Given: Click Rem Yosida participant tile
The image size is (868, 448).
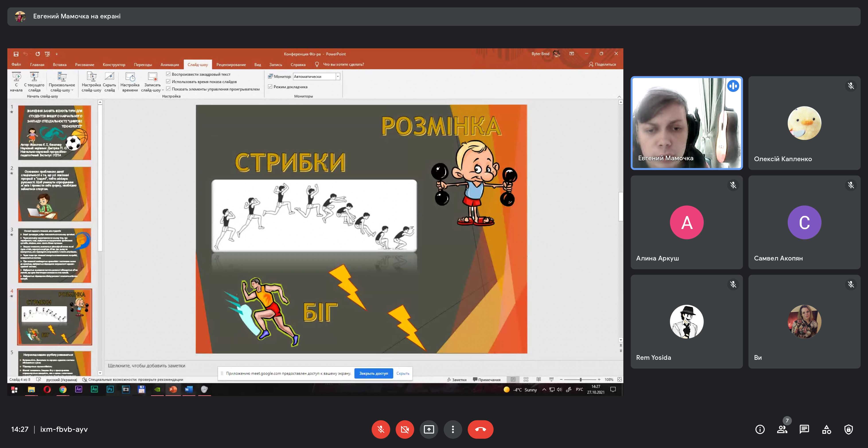Looking at the screenshot, I should click(x=686, y=321).
